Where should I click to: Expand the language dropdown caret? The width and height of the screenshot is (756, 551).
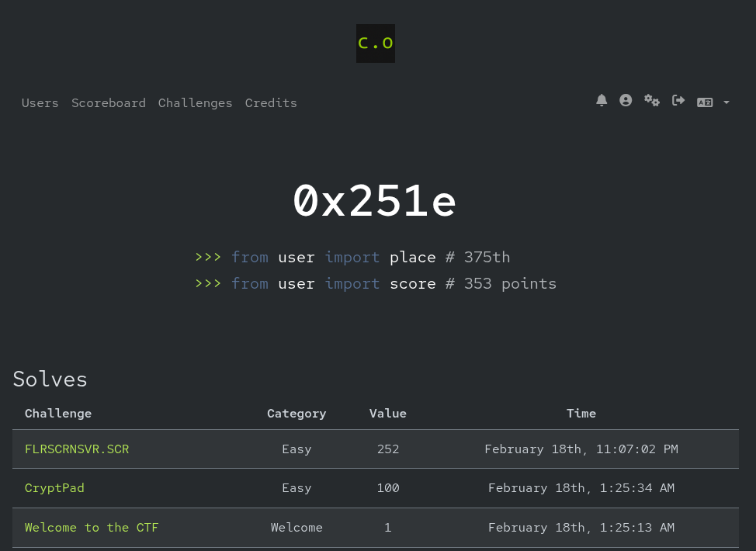pyautogui.click(x=727, y=102)
